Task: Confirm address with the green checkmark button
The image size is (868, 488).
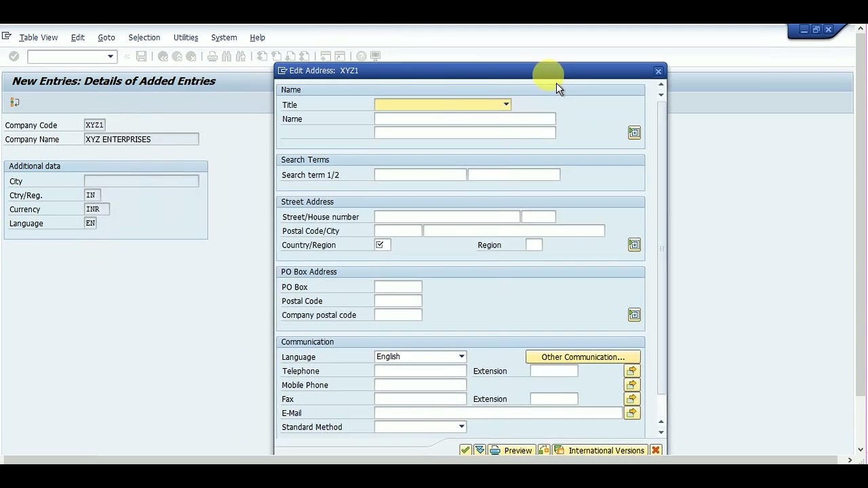Action: (465, 450)
